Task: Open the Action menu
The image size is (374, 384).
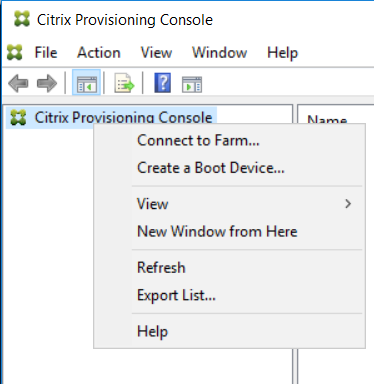Action: (99, 53)
